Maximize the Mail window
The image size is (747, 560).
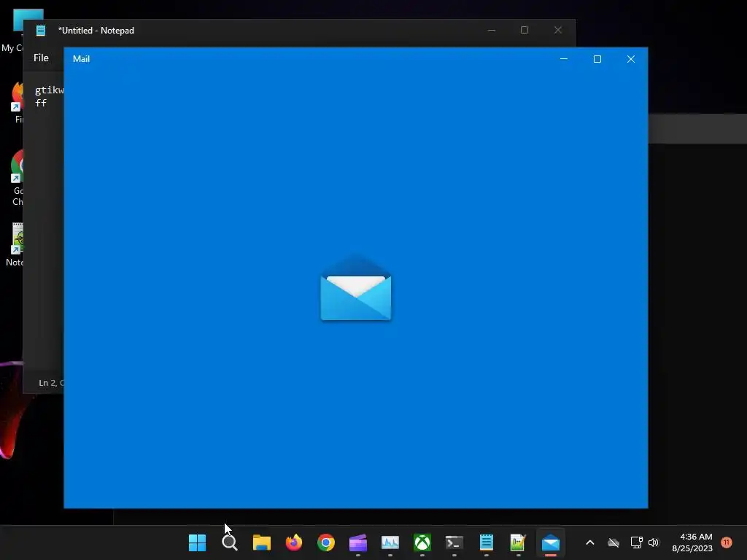597,59
